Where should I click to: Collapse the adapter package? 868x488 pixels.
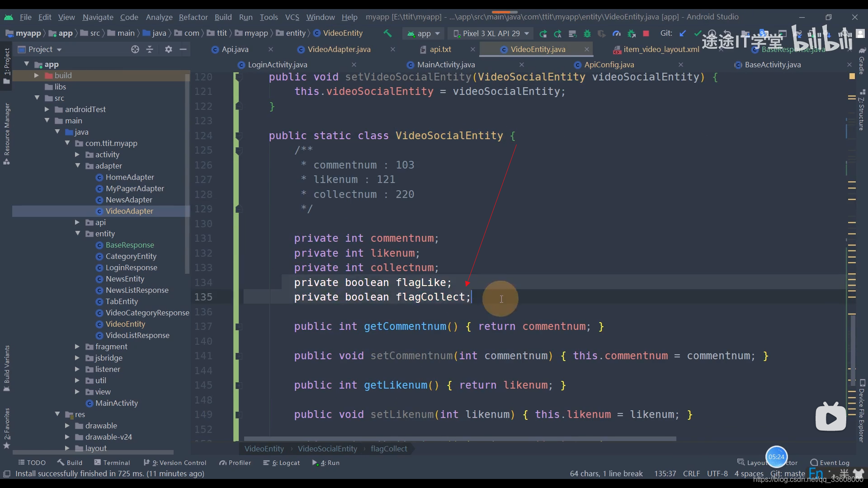click(x=77, y=166)
